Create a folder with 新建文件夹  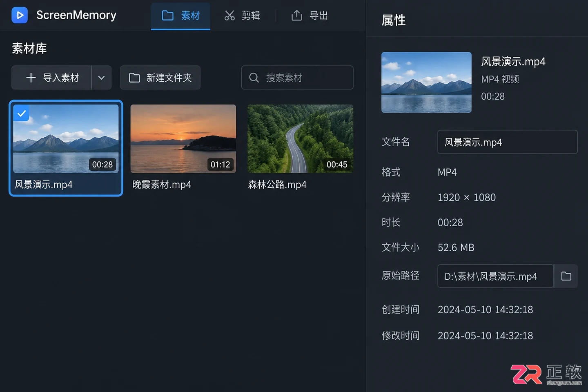click(160, 78)
